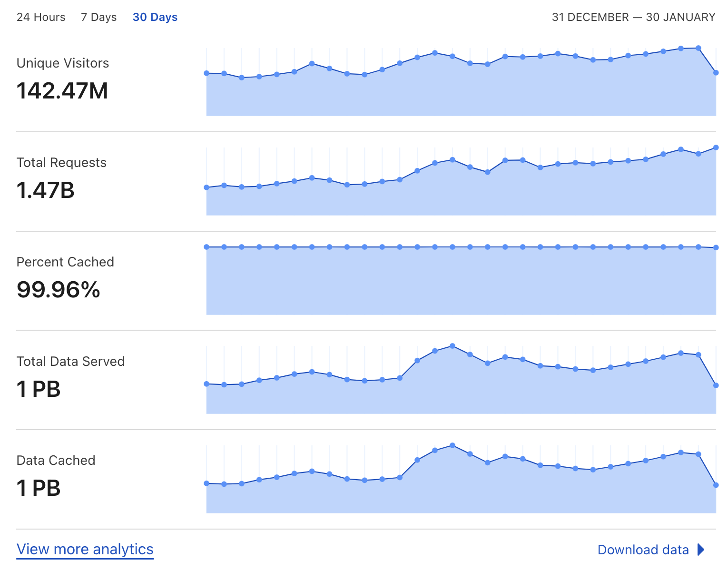The width and height of the screenshot is (728, 570).
Task: Switch to the 7 Days tab
Action: [99, 17]
